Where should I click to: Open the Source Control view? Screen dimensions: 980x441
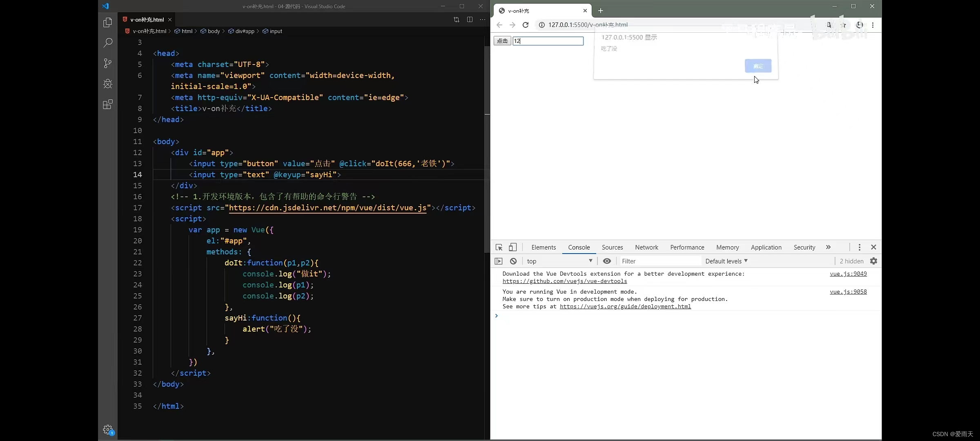[x=108, y=63]
